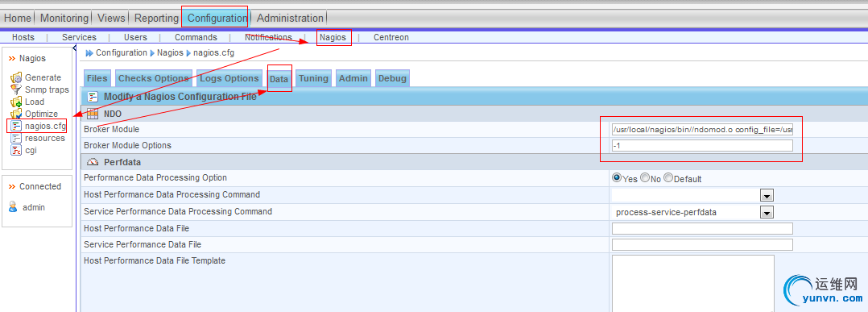This screenshot has width=868, height=312.
Task: Open the Reporting menu
Action: [157, 19]
